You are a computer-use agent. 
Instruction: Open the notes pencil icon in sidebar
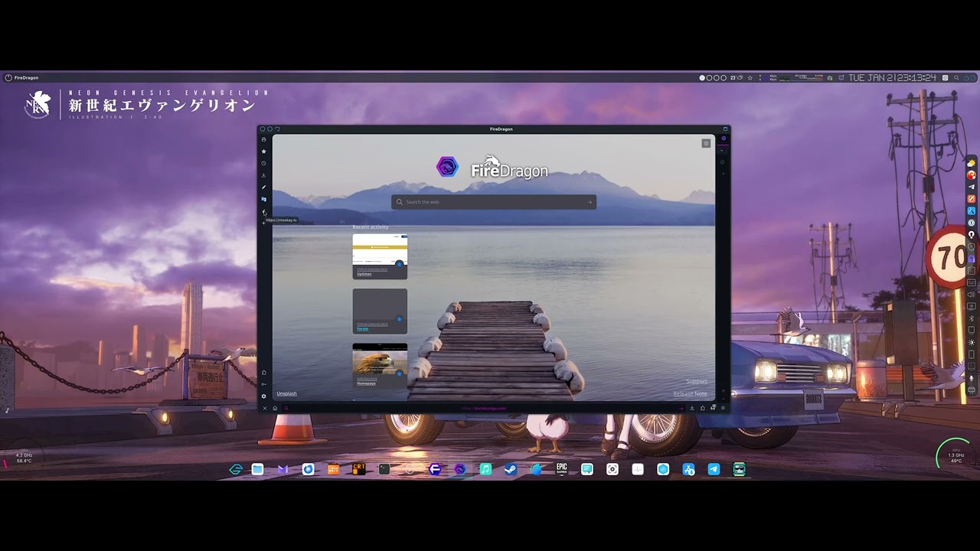(263, 187)
